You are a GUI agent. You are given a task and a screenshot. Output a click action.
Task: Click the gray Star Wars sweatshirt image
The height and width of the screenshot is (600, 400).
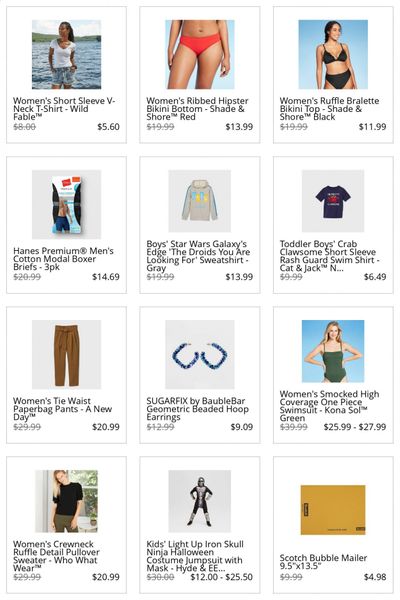[199, 201]
